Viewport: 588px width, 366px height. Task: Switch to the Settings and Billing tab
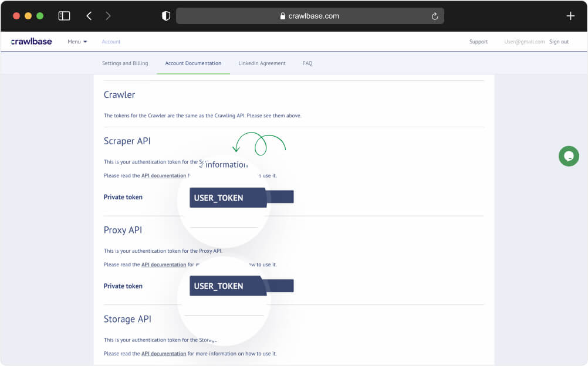[x=125, y=63]
